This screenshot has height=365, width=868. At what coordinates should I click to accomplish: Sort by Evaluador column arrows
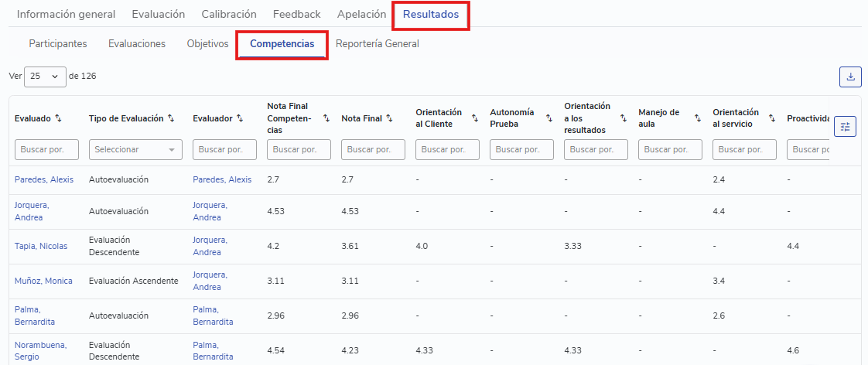pos(240,118)
